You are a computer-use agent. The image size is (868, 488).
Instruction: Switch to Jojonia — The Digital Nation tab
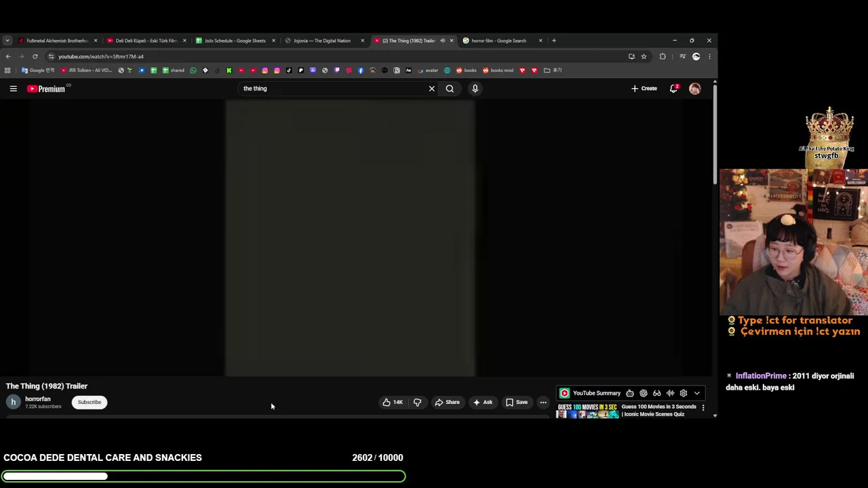coord(323,41)
